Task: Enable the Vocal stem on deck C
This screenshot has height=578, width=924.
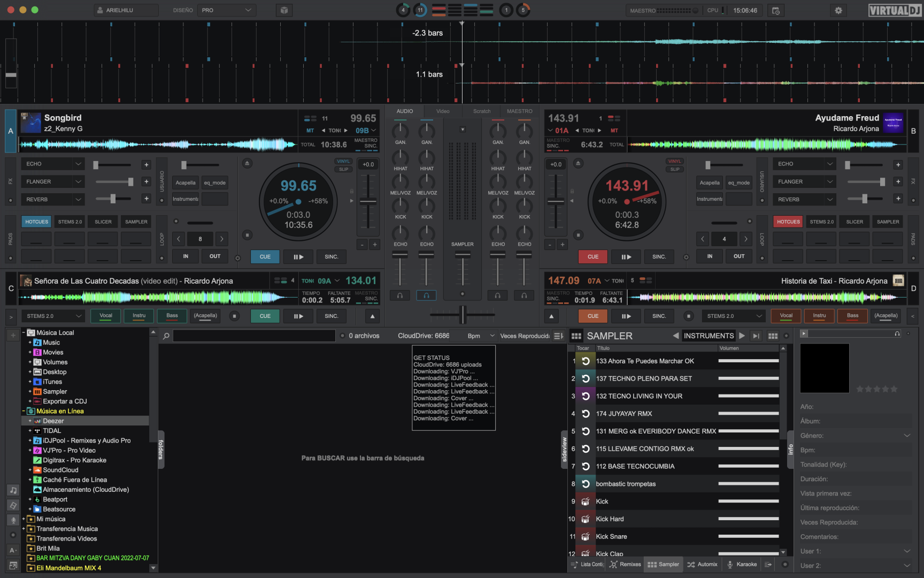Action: tap(106, 316)
